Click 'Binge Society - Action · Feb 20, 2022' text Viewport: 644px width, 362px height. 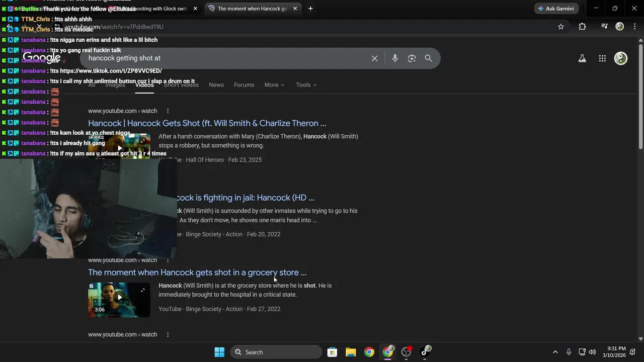[x=233, y=234]
